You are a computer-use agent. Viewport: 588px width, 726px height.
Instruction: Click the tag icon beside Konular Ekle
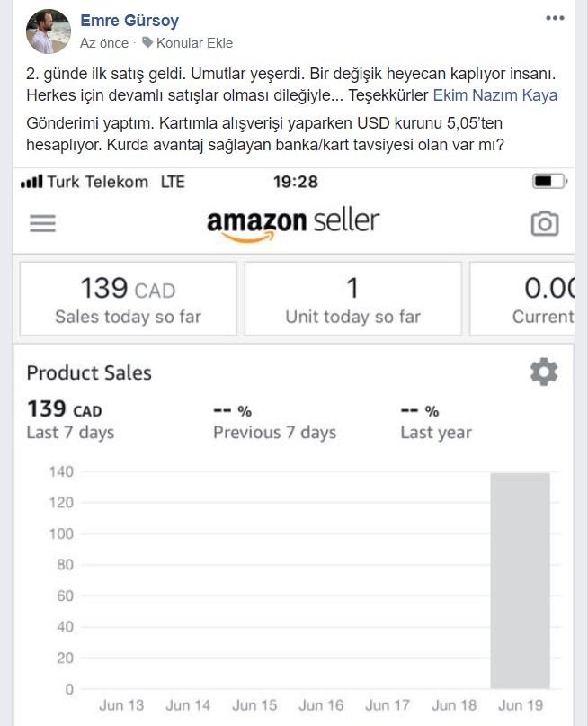click(147, 42)
